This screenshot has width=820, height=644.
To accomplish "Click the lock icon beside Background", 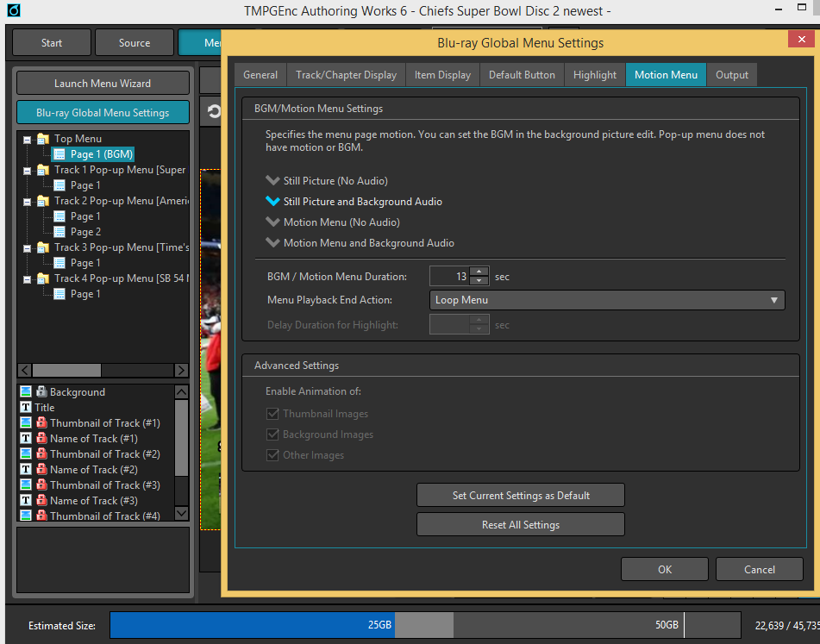I will [x=41, y=391].
